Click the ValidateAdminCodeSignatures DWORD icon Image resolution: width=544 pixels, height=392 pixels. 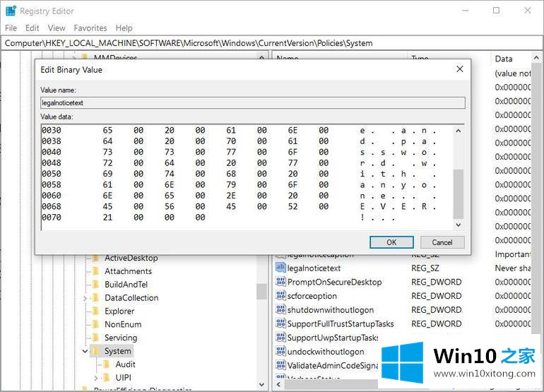280,365
